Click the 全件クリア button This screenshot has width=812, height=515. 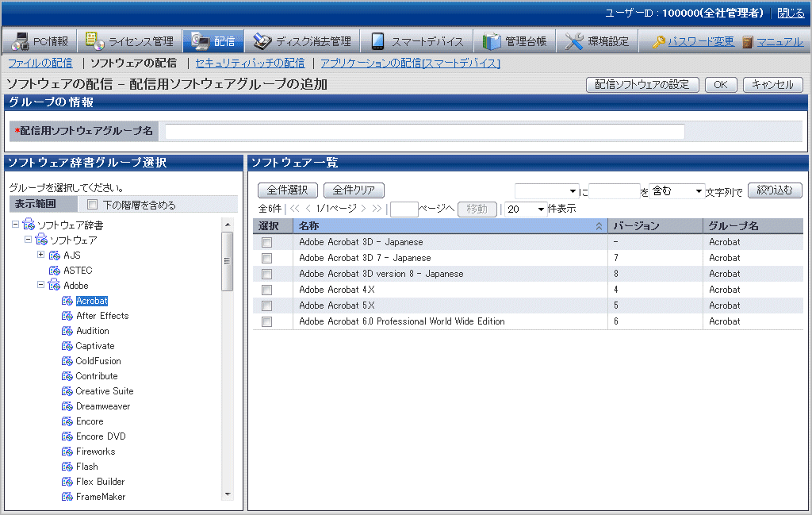pos(354,190)
